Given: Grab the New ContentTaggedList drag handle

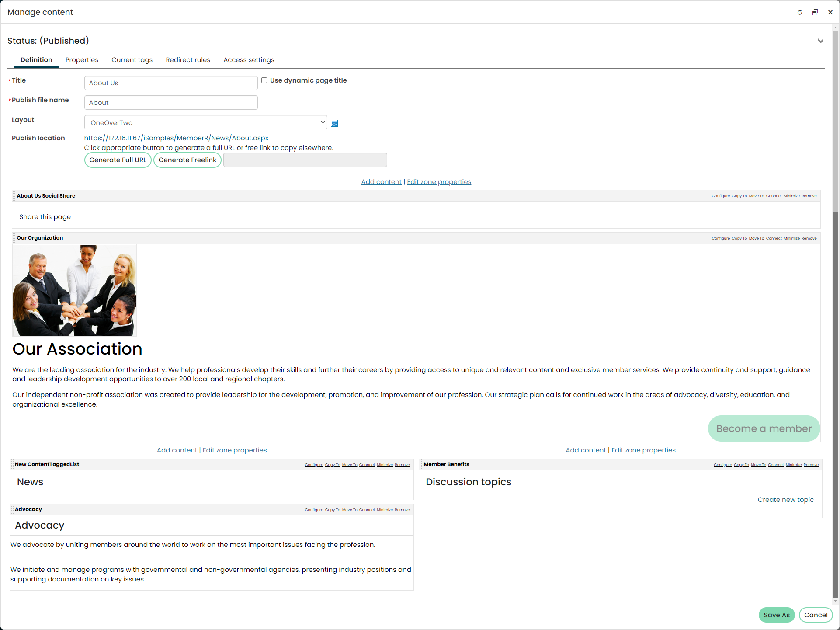Looking at the screenshot, I should click(12, 464).
